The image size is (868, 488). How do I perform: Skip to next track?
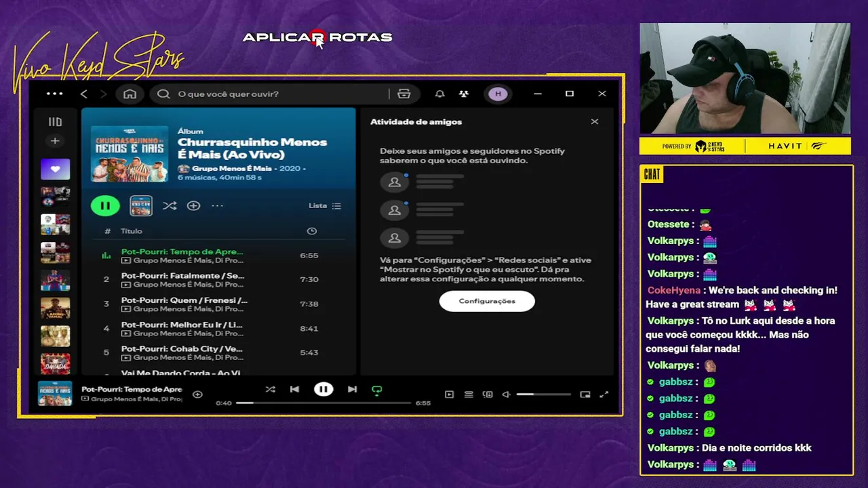pos(352,389)
